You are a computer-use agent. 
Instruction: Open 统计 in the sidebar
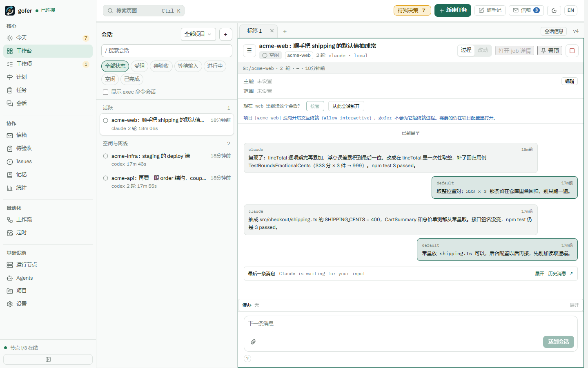pos(48,188)
